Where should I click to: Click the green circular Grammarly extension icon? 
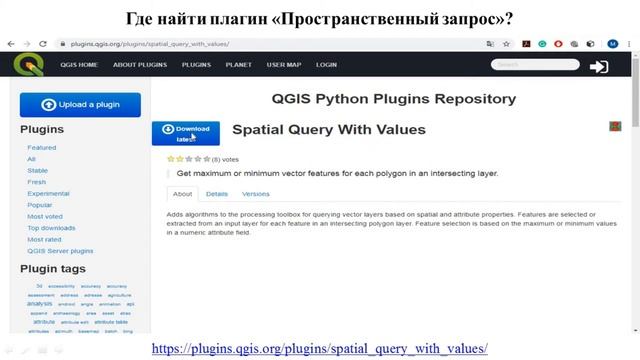[x=542, y=44]
